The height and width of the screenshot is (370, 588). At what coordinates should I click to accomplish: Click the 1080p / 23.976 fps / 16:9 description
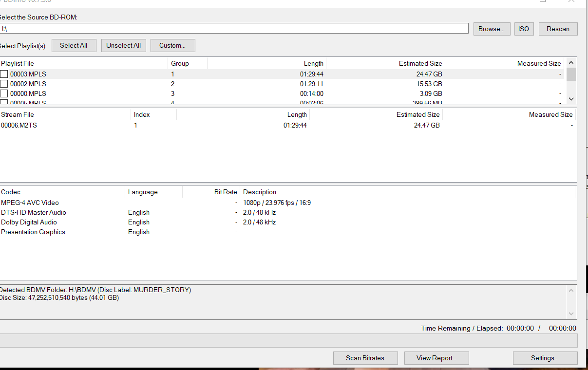point(277,203)
